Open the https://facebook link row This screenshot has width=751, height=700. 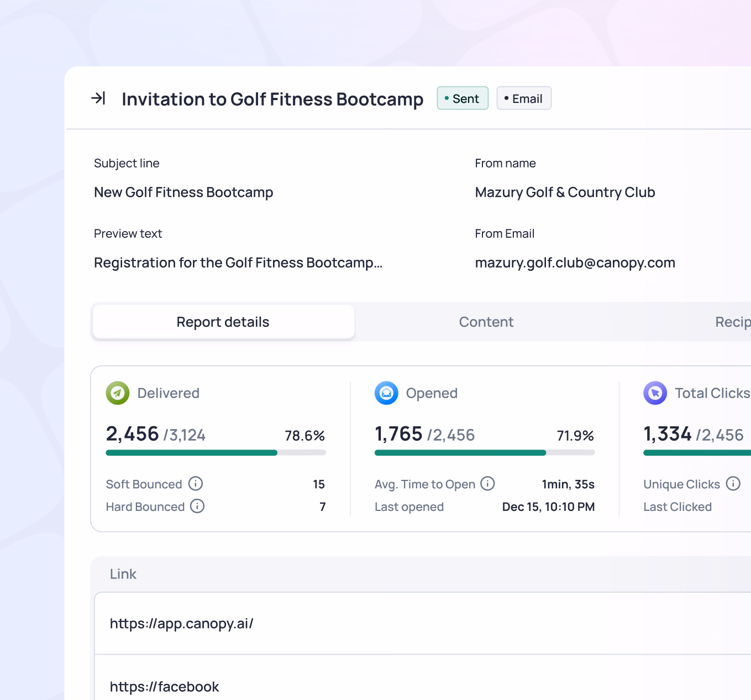click(x=423, y=678)
